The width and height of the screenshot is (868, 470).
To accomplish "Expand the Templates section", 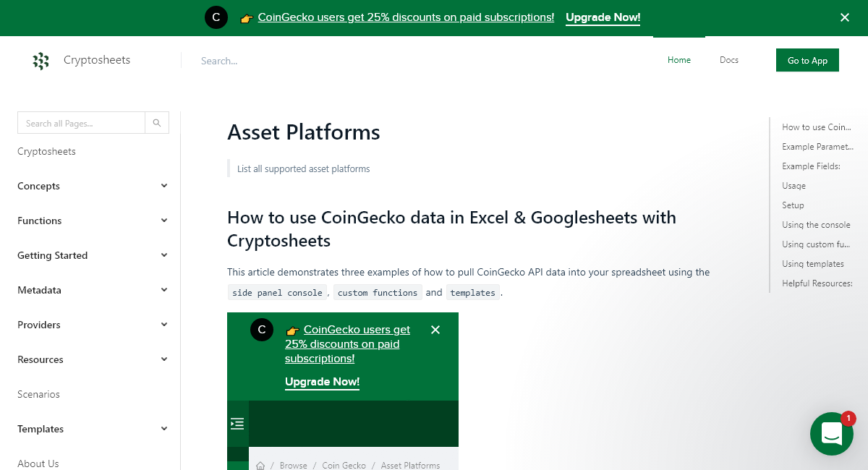I will click(163, 428).
